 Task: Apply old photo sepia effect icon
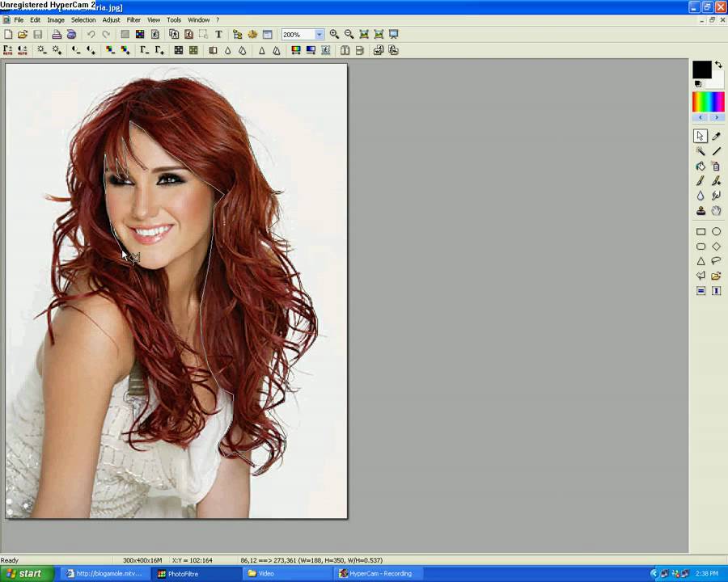pyautogui.click(x=193, y=50)
